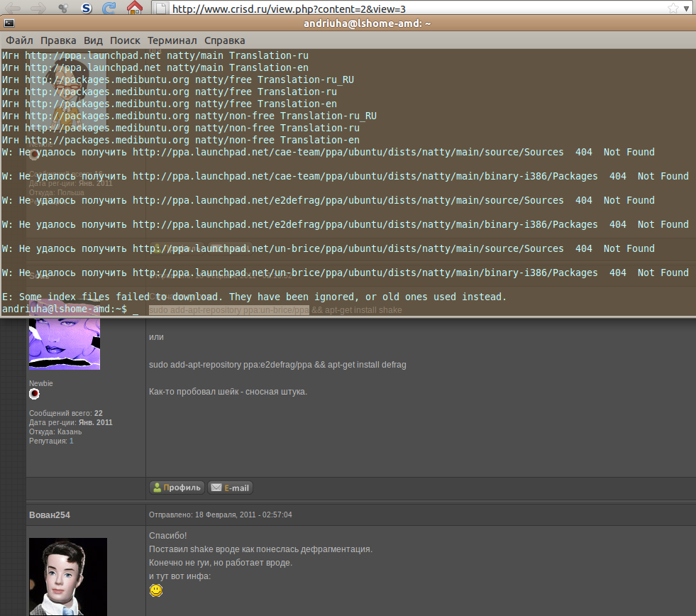Click the browser Home icon
696x616 pixels.
point(134,9)
